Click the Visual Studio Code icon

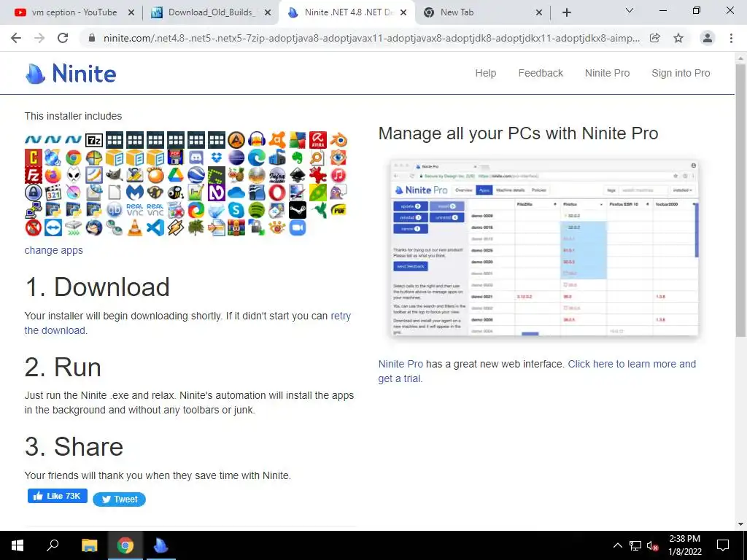click(x=155, y=227)
